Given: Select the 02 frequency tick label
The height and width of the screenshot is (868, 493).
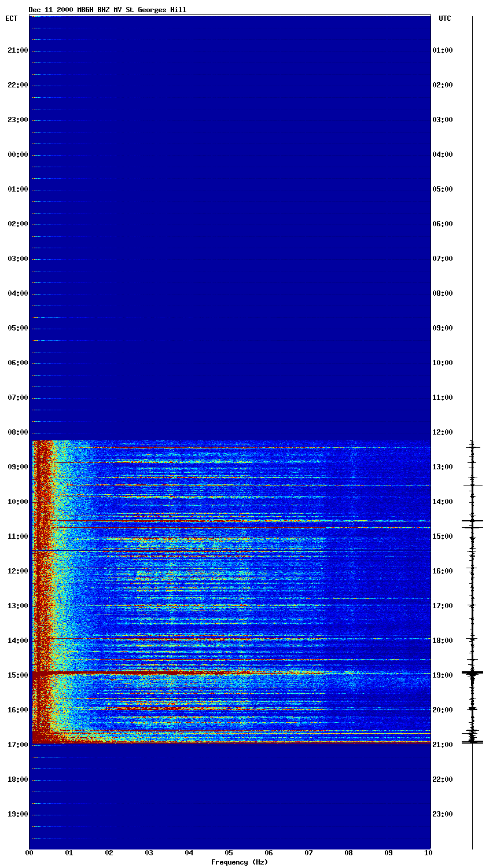Looking at the screenshot, I should tap(109, 853).
